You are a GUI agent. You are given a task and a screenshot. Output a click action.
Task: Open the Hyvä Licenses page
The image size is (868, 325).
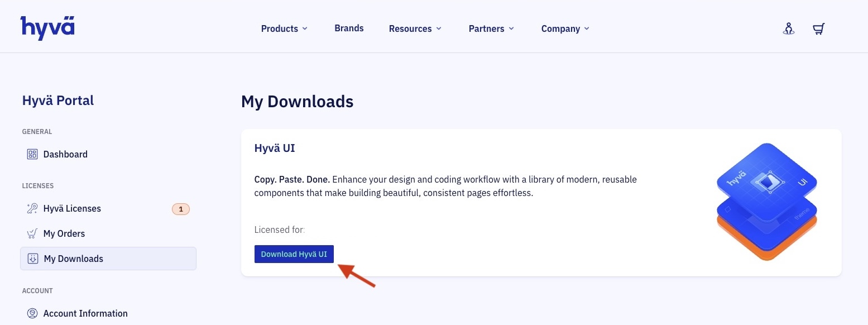pos(72,208)
